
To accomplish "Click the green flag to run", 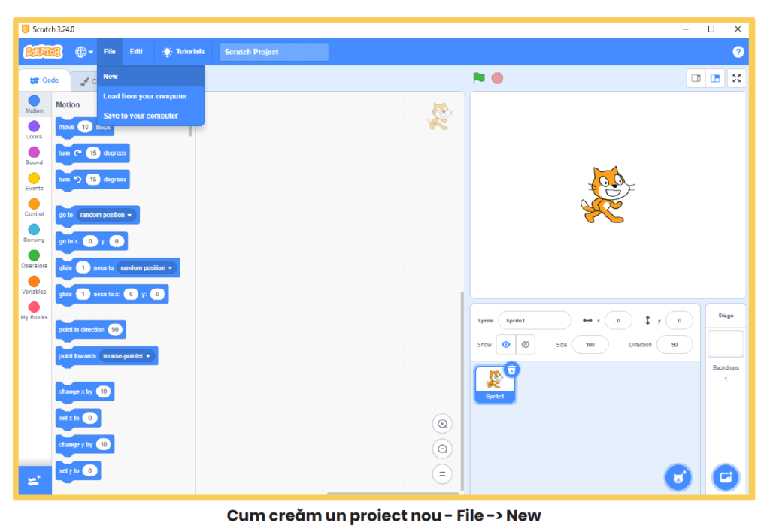I will [x=479, y=78].
